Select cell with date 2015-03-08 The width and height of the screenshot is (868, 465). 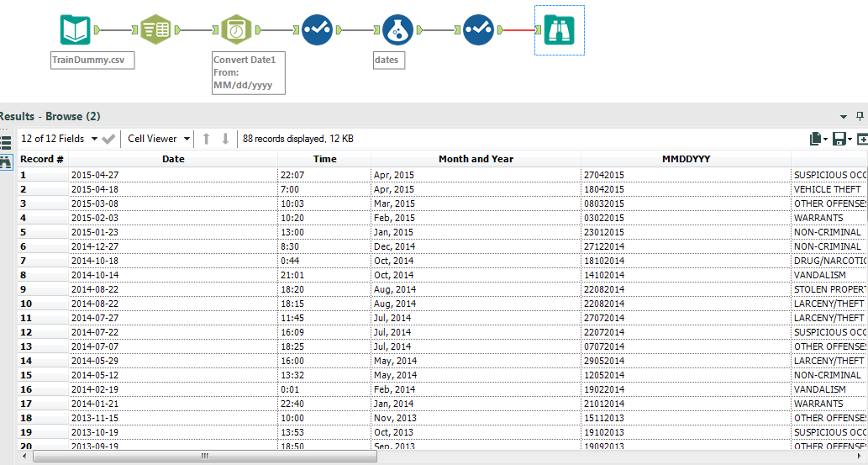click(x=173, y=204)
